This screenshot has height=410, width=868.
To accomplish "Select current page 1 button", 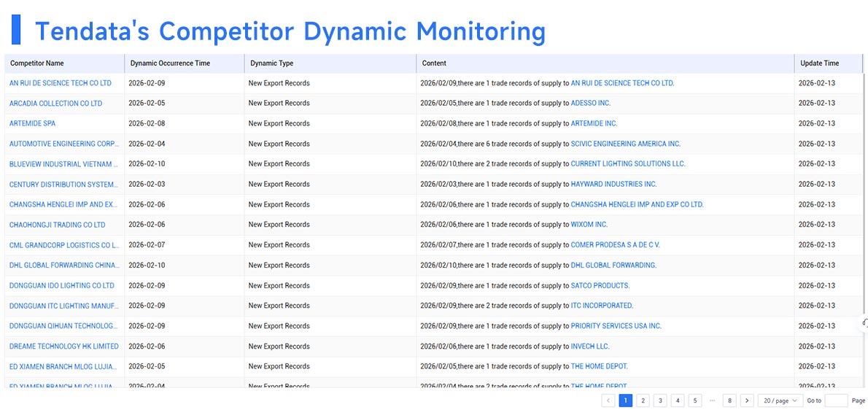I will [x=626, y=400].
